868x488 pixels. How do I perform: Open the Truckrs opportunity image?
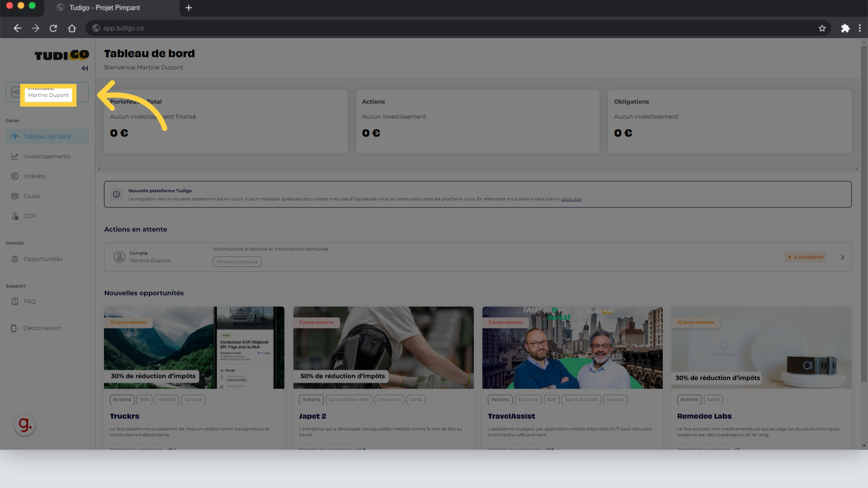(x=194, y=347)
